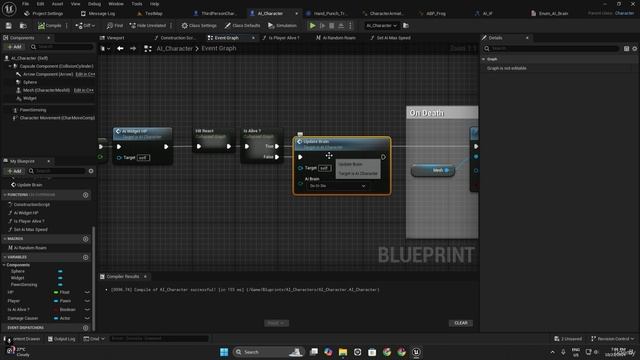Image resolution: width=640 pixels, height=360 pixels.
Task: Click the Browse to asset icon
Action: click(x=23, y=25)
